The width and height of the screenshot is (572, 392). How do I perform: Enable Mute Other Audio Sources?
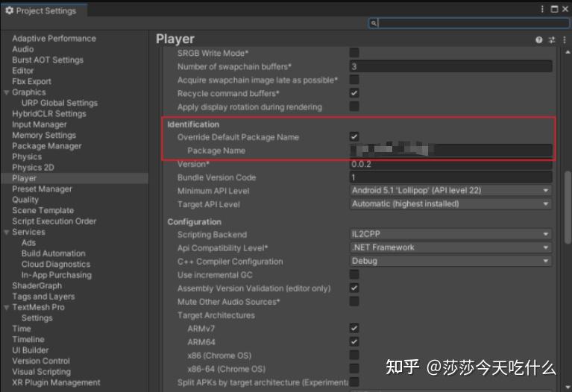pos(354,301)
